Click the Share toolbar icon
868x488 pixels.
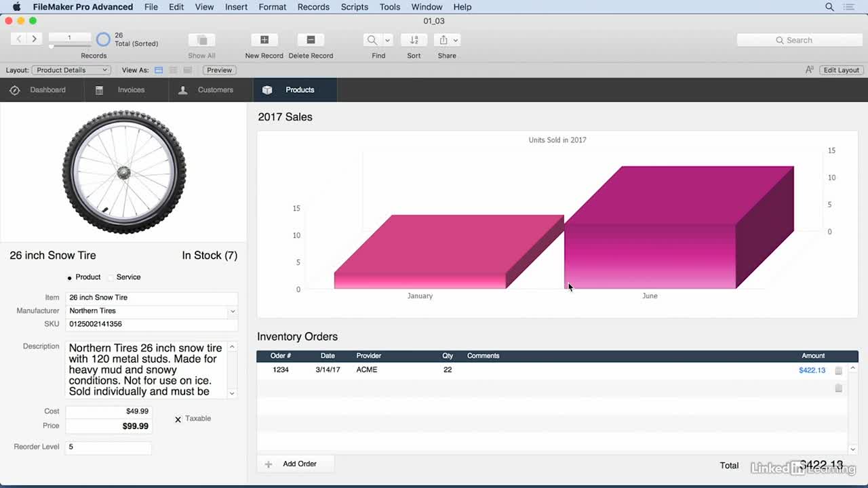443,40
